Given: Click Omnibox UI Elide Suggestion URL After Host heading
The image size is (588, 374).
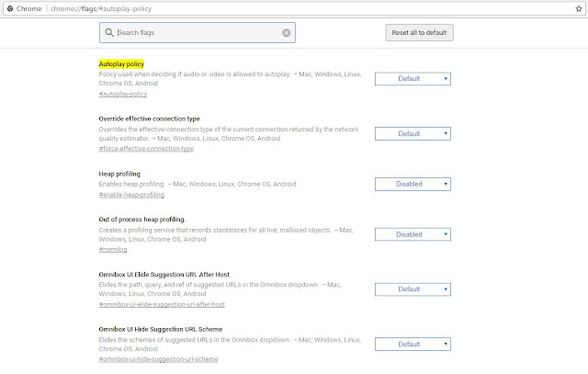Looking at the screenshot, I should click(x=164, y=275).
